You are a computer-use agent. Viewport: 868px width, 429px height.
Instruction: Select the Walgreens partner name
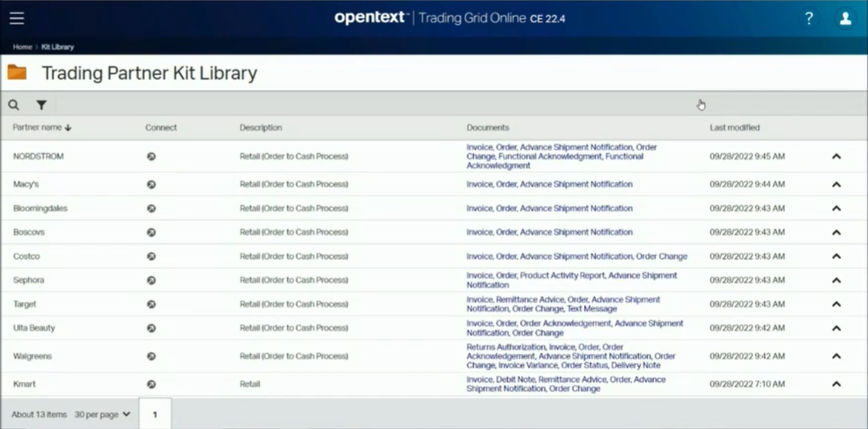coord(32,357)
